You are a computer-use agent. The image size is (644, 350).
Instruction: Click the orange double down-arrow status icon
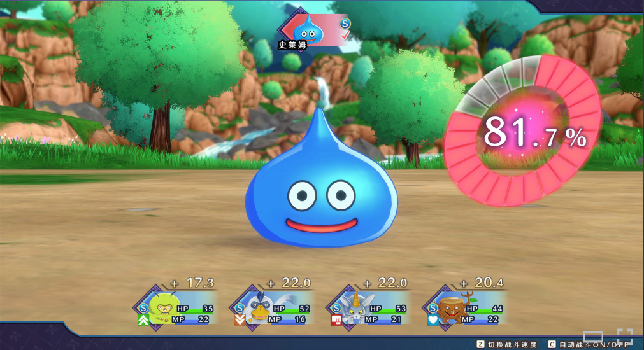tap(240, 320)
